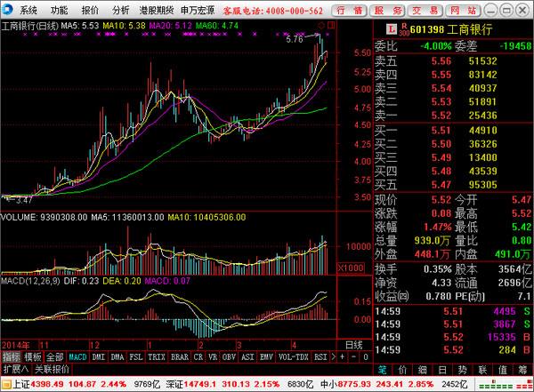Click the yellow icon before 上证 index

6,385
